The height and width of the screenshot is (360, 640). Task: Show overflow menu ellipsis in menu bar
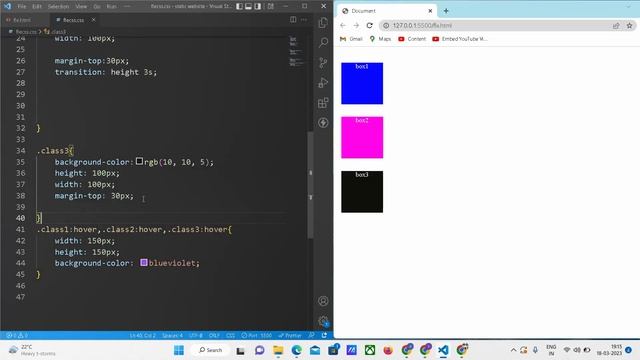pos(127,7)
